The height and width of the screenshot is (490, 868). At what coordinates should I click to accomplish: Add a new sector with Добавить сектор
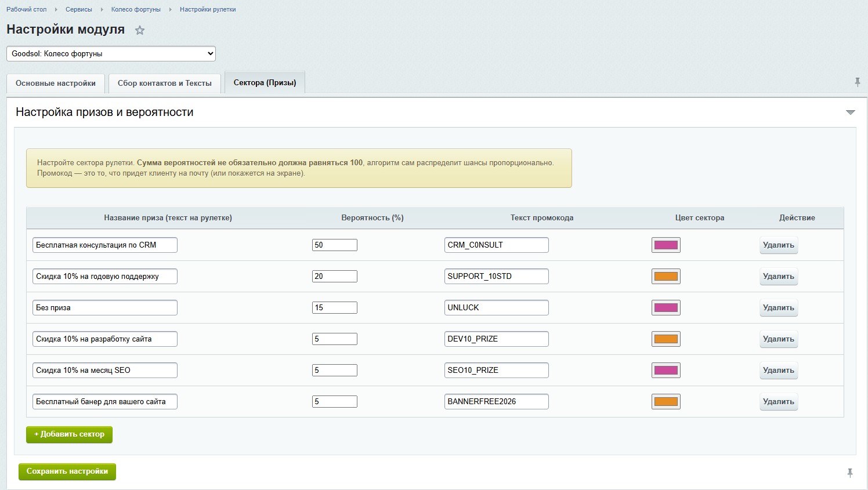[69, 434]
